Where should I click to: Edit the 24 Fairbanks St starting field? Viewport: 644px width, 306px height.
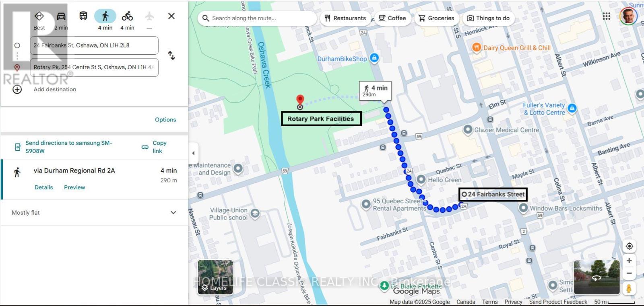point(94,45)
